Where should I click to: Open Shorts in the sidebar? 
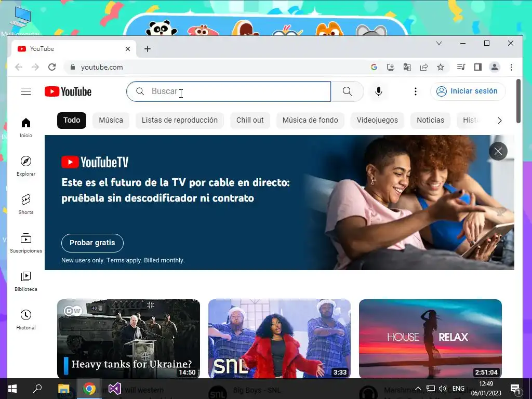[x=26, y=204]
